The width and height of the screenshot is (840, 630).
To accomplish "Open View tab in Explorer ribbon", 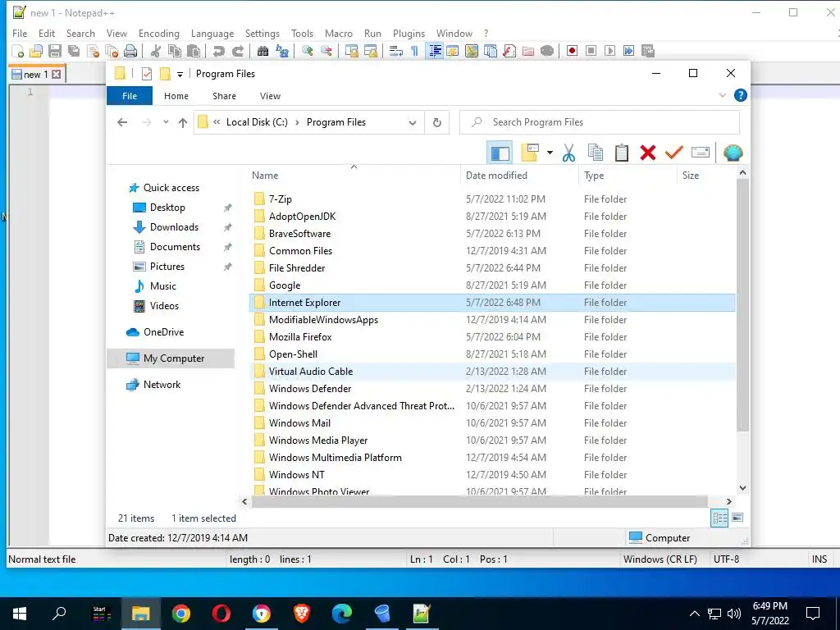I will tap(270, 96).
